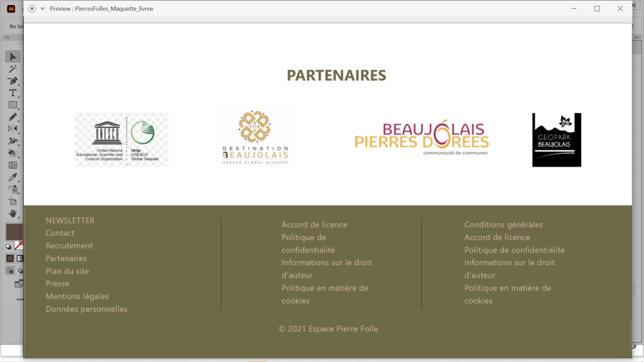The width and height of the screenshot is (644, 362).
Task: Switch to the Hand tool
Action: 13,214
